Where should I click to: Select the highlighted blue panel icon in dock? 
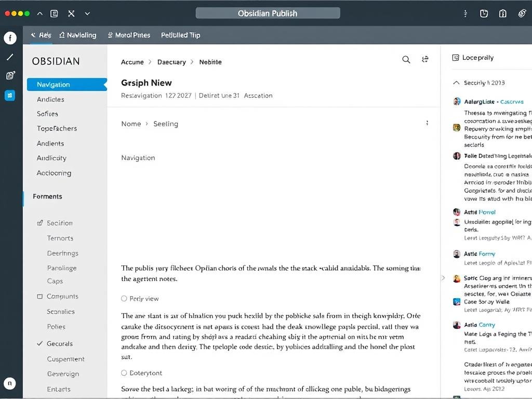click(x=10, y=95)
